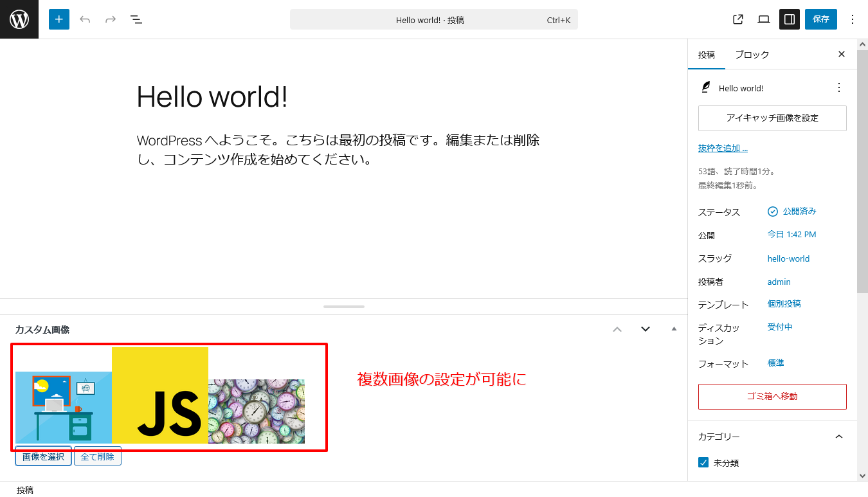Click アイキャッチ画像を設定 button
Image resolution: width=868 pixels, height=497 pixels.
point(772,118)
